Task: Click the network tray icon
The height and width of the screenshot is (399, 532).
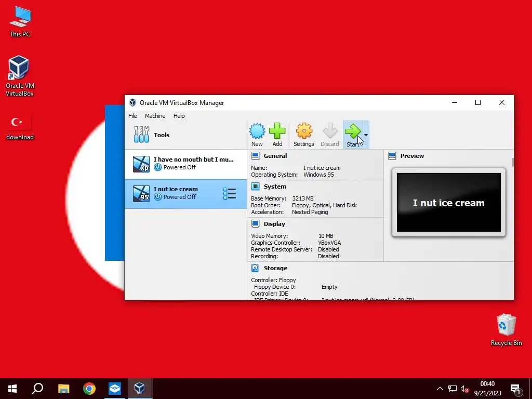Action: [x=453, y=389]
